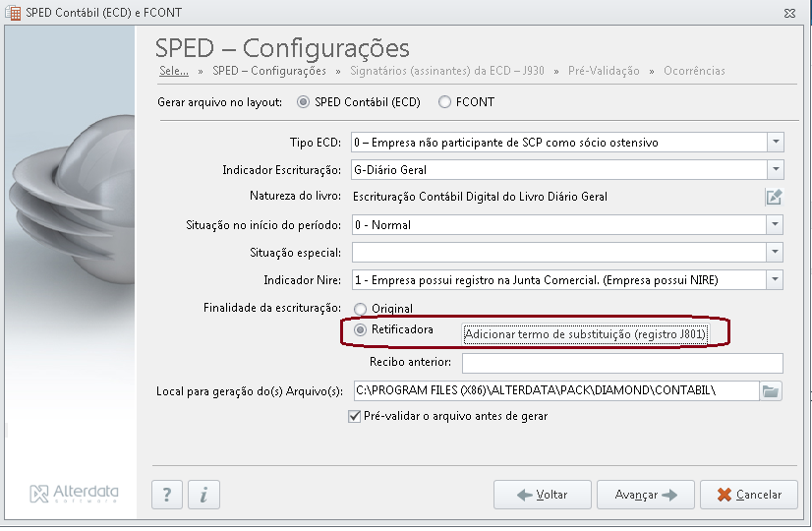
Task: Click Adicionar termo de substituição (registro J801)
Action: (x=585, y=334)
